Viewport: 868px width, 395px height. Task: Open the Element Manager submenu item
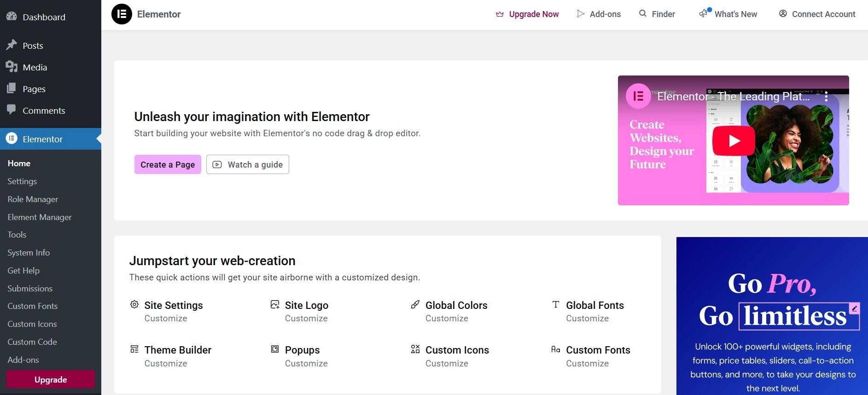tap(40, 217)
